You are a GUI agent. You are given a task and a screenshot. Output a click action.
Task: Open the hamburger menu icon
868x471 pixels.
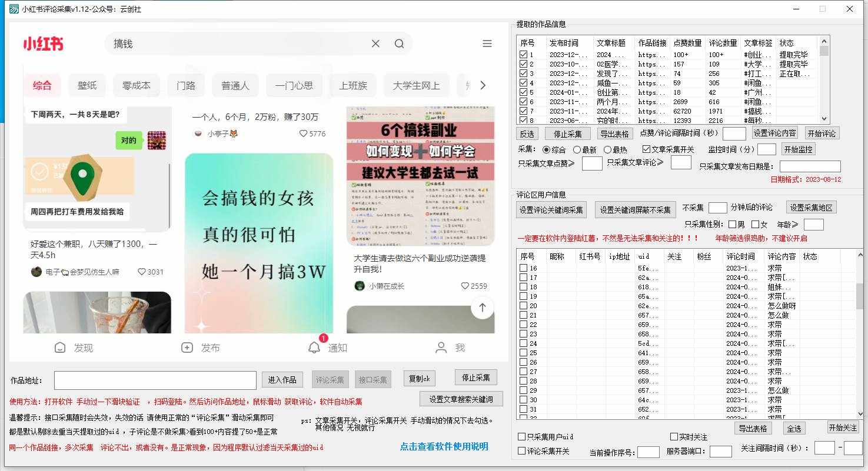[487, 44]
